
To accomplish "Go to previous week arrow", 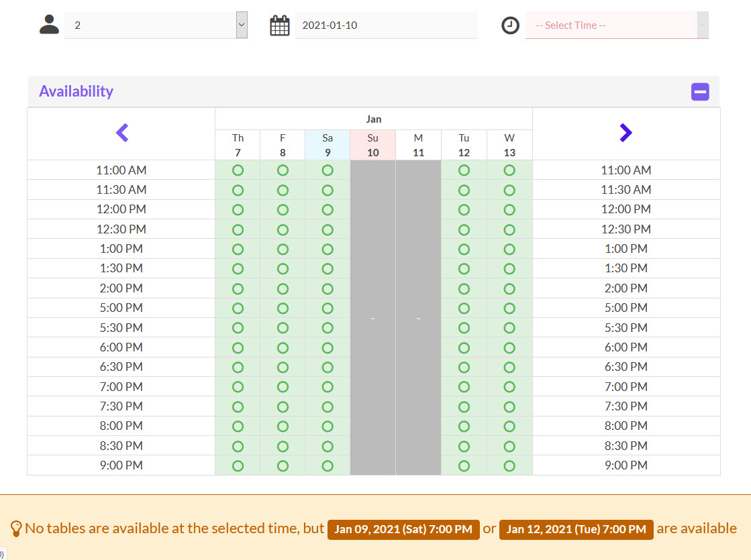I will [x=122, y=133].
